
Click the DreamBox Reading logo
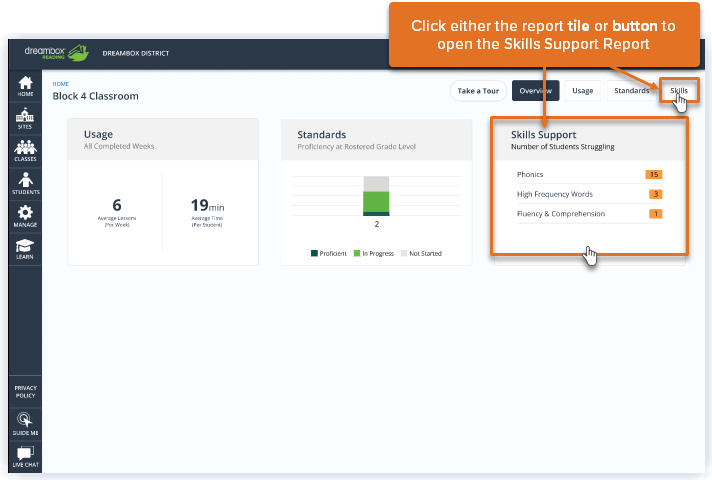click(57, 53)
